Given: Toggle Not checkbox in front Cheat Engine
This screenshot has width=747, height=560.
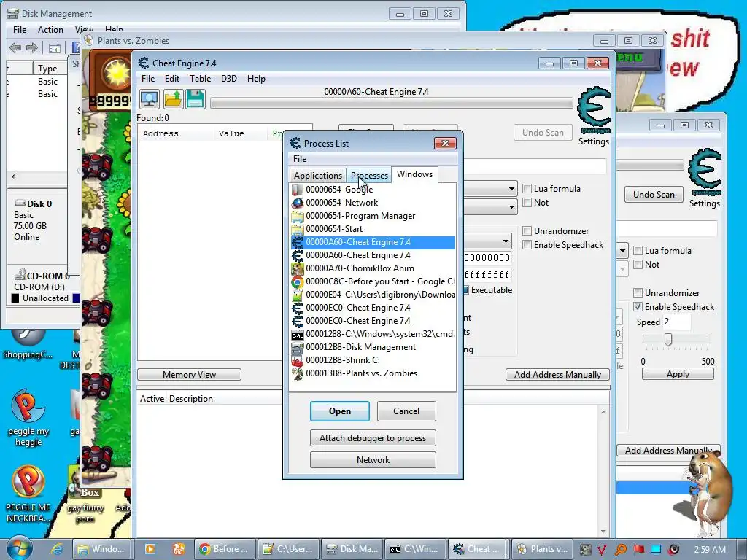Looking at the screenshot, I should (527, 203).
